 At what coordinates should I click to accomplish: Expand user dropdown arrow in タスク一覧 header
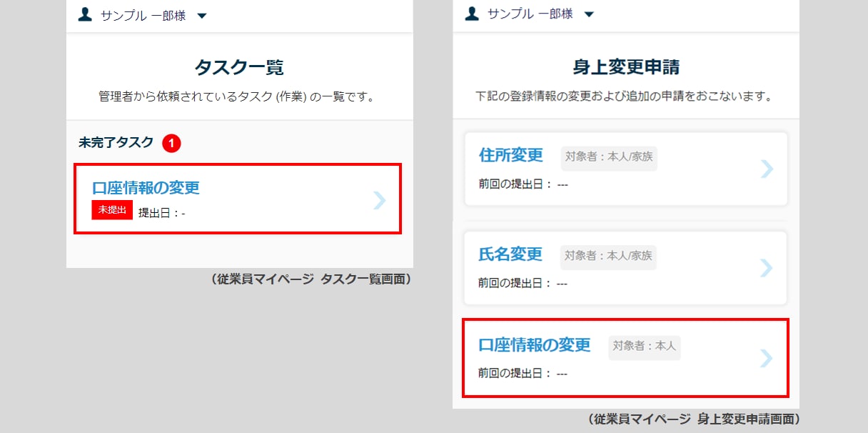[202, 16]
